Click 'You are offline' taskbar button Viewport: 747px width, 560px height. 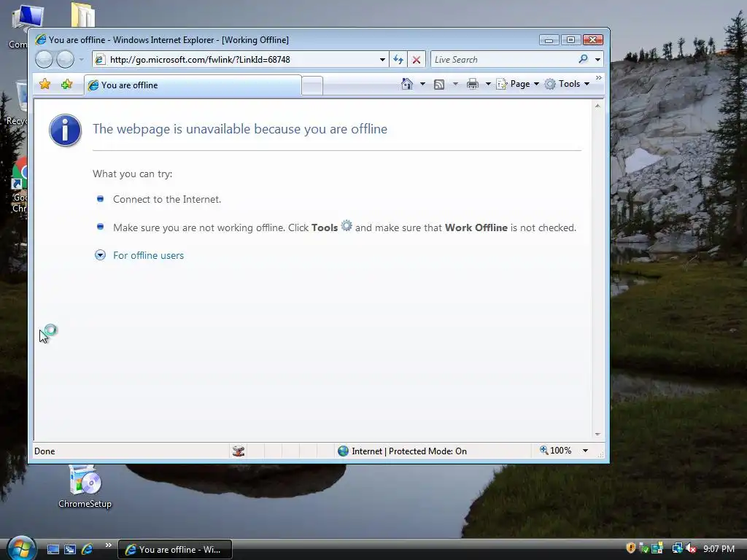tap(175, 550)
